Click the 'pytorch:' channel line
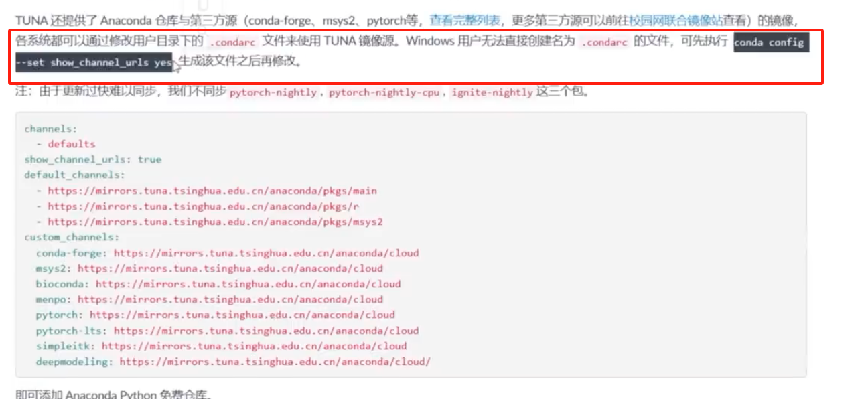Screen dimensions: 868x399 pos(216,315)
